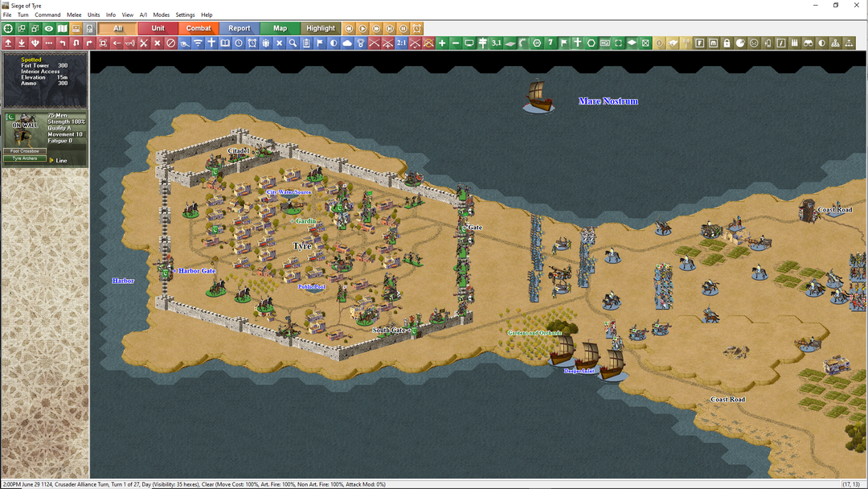Click the blue wifi-style signal icon
Viewport: 868px width, 489px height.
(199, 43)
